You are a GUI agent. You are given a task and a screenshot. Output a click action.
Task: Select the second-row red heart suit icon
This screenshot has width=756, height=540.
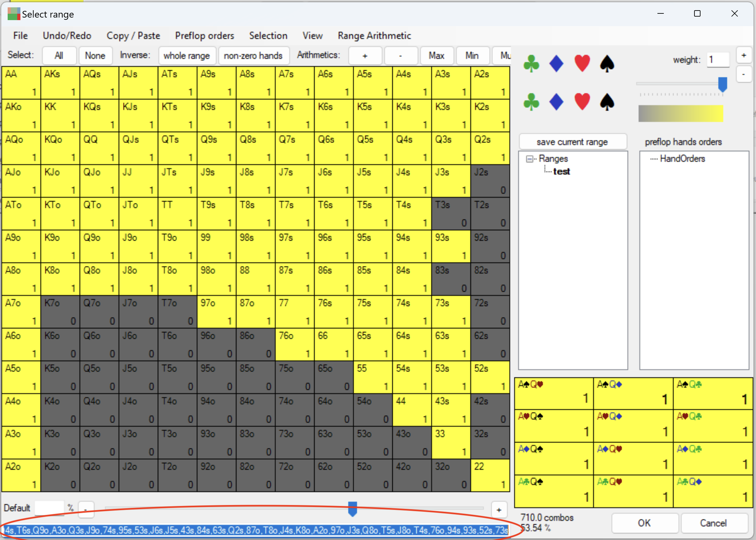tap(582, 102)
